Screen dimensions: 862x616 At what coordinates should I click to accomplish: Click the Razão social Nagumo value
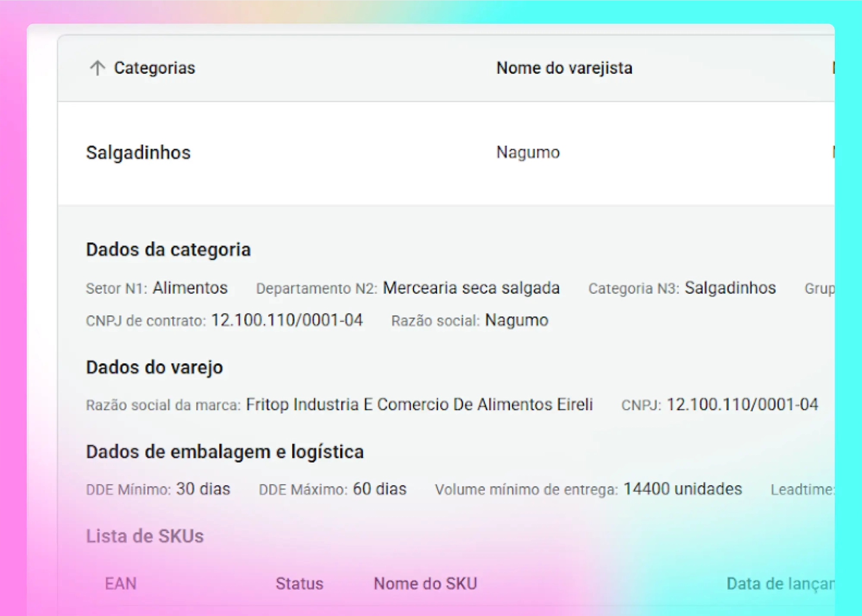tap(516, 320)
